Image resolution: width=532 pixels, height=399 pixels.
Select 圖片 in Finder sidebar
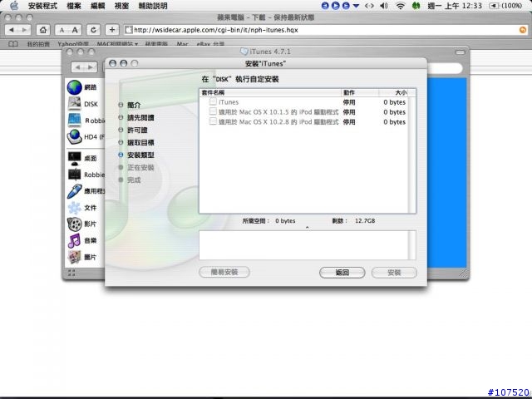(x=82, y=257)
